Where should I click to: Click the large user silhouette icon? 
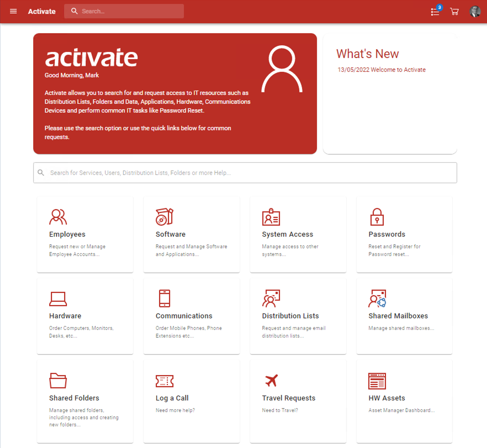coord(282,69)
